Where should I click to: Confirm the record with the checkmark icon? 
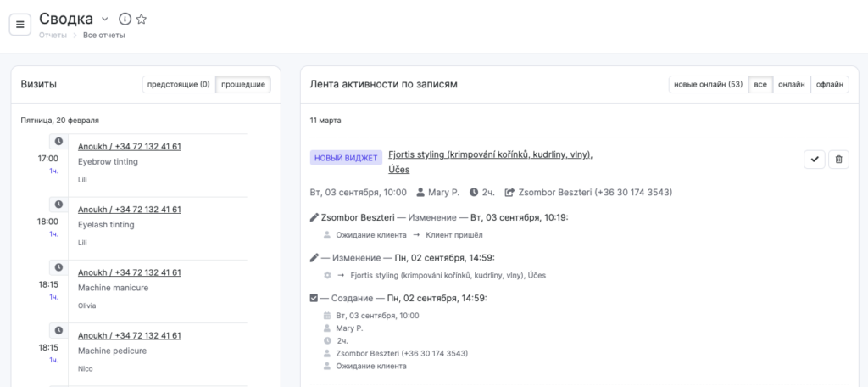click(814, 159)
